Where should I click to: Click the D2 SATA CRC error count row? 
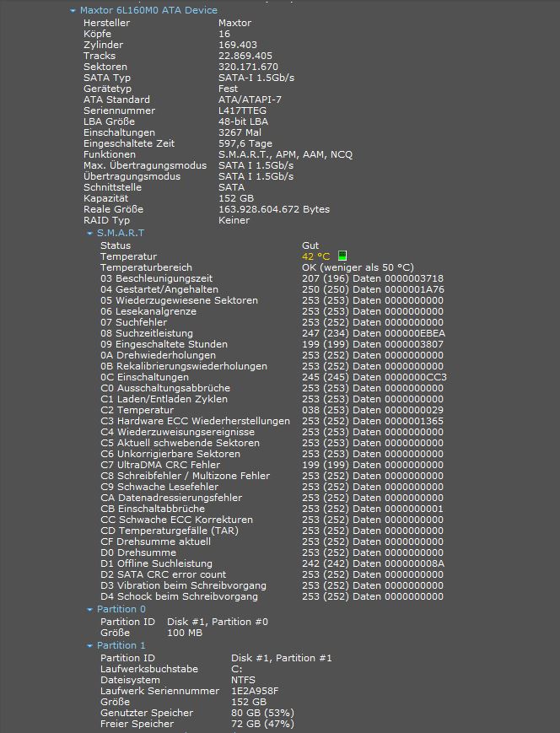272,574
